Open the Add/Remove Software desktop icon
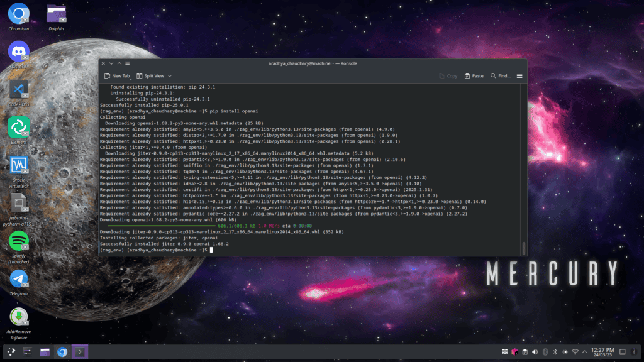The image size is (644, 362). click(18, 323)
